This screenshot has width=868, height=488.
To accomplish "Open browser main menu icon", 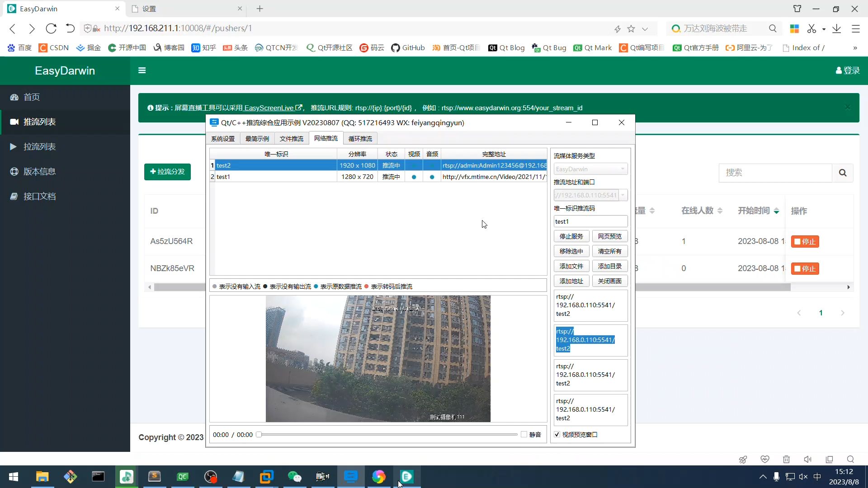I will 856,28.
